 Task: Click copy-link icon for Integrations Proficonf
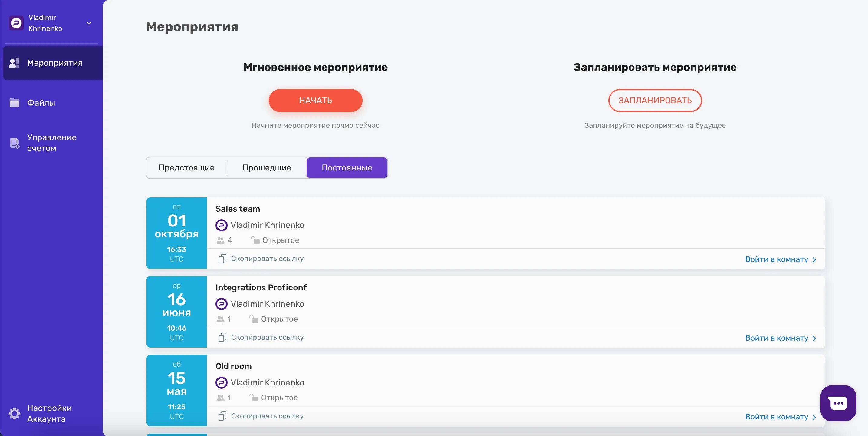pos(222,337)
